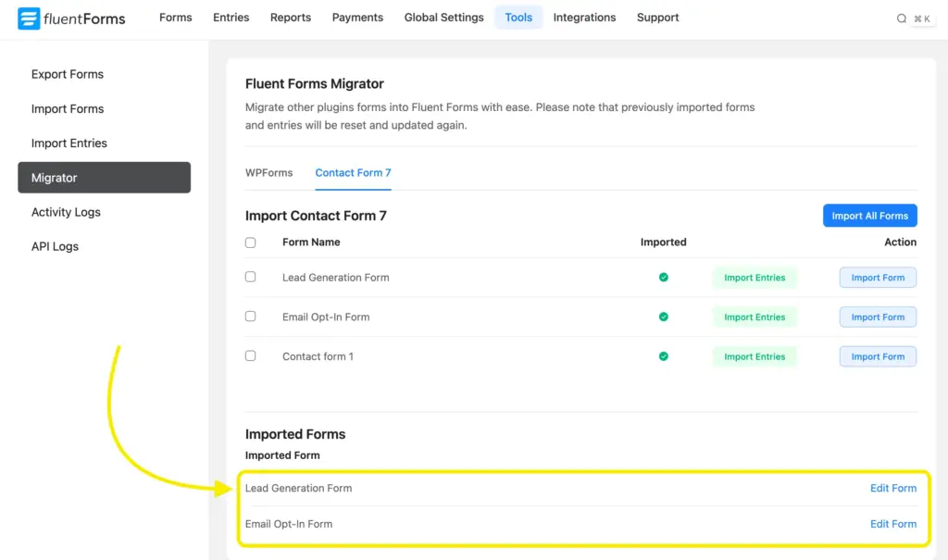Open Activity Logs in the sidebar
This screenshot has height=560, width=948.
click(66, 212)
